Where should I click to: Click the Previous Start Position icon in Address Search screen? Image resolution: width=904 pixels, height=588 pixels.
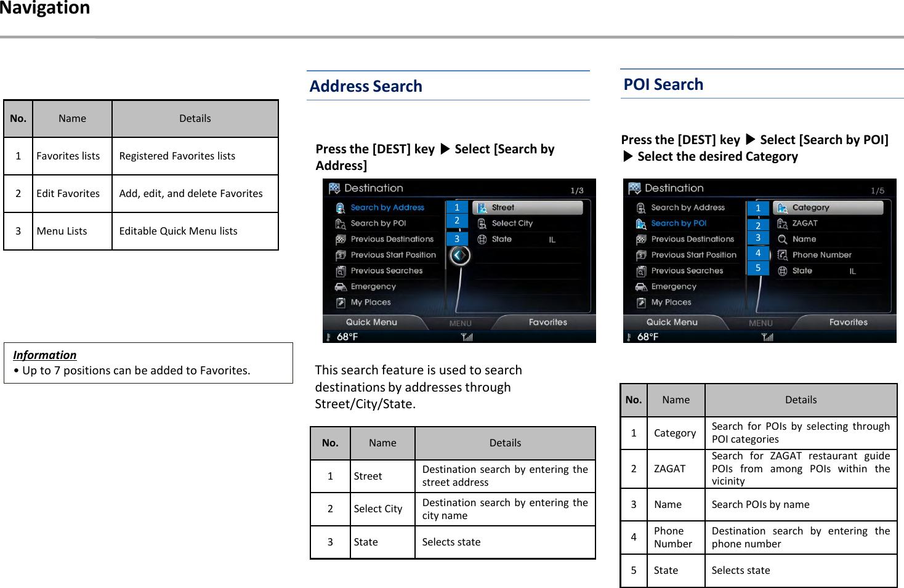pyautogui.click(x=341, y=255)
